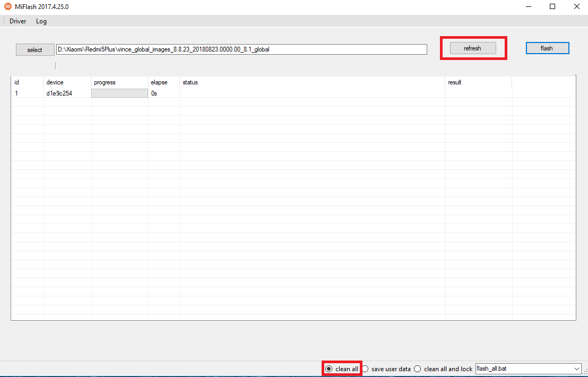Click the status column header

[x=313, y=82]
